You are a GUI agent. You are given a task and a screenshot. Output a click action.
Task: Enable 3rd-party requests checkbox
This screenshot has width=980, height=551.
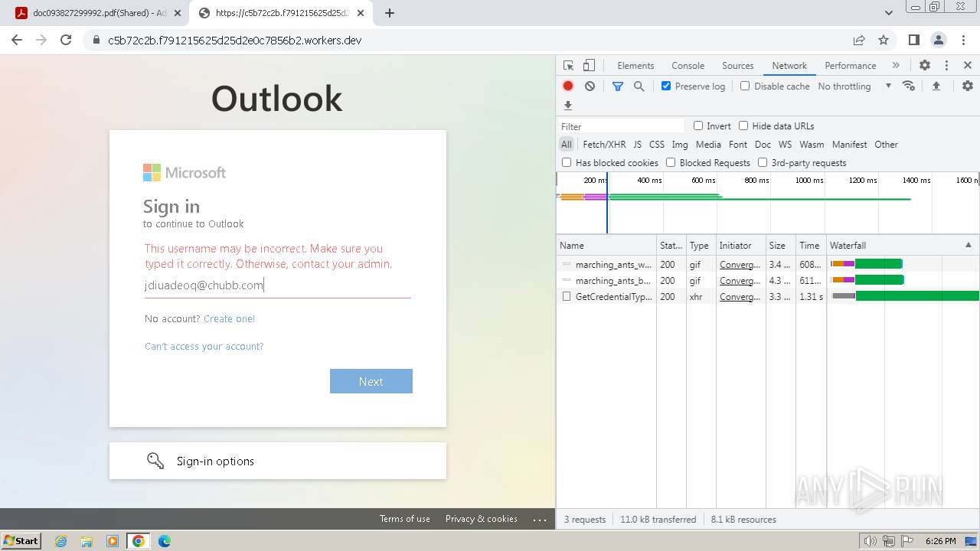[763, 162]
